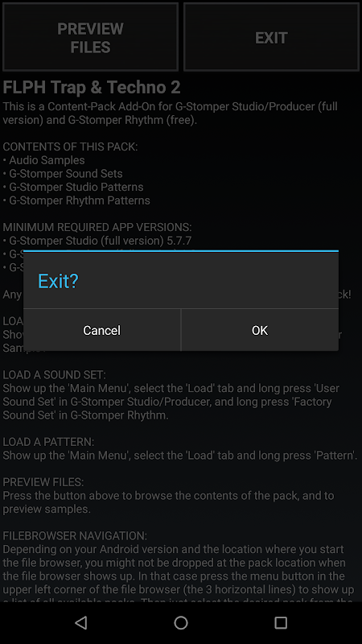Open the Recents square navigation icon
This screenshot has width=362, height=644.
pos(281,622)
